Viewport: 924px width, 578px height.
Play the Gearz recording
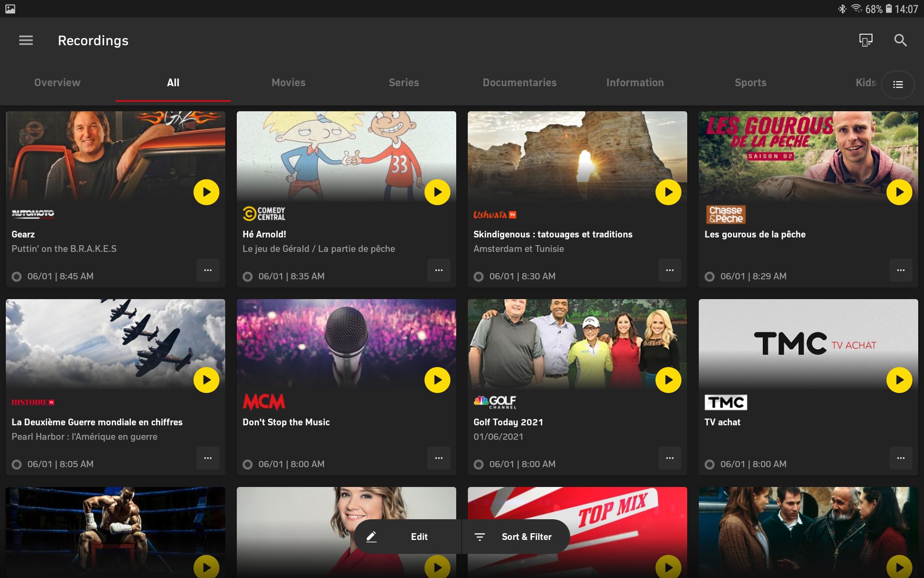coord(206,192)
